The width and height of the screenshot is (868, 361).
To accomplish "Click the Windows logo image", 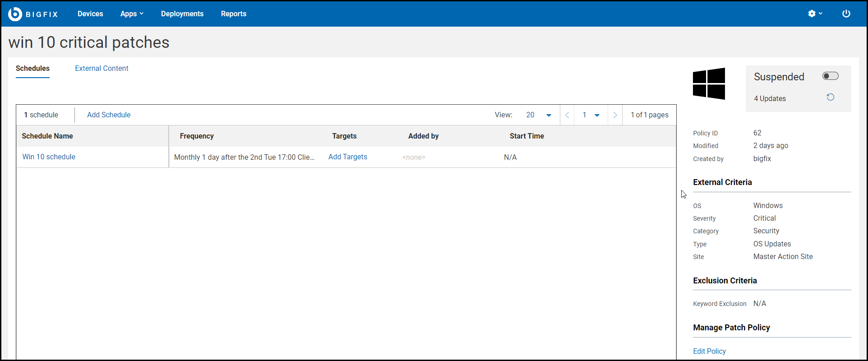I will click(709, 83).
